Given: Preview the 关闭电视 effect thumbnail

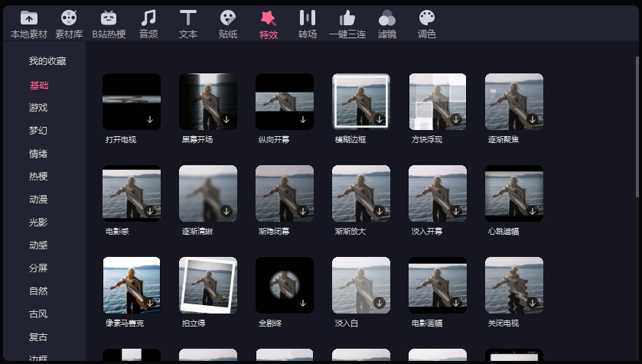Looking at the screenshot, I should (x=514, y=285).
